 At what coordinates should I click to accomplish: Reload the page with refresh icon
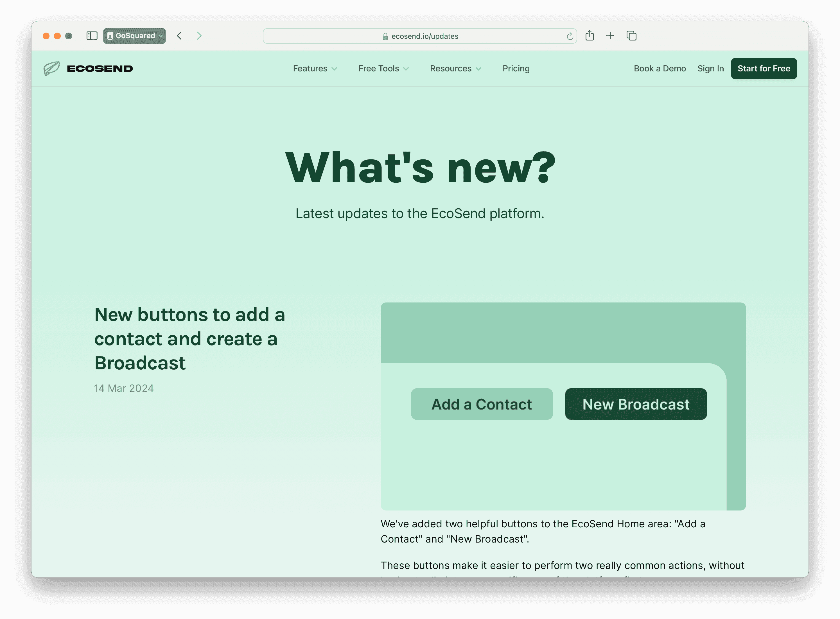570,36
